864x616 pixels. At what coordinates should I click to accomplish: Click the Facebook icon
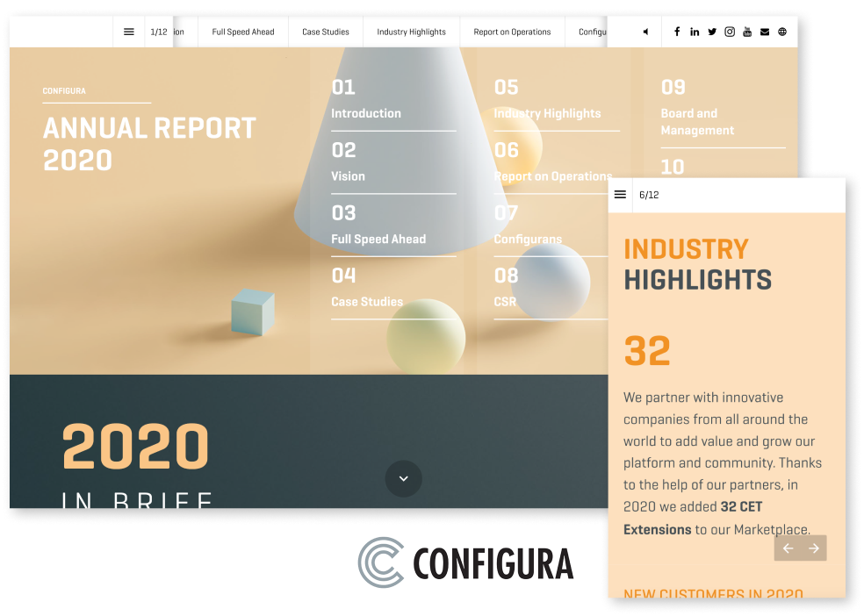click(x=677, y=32)
